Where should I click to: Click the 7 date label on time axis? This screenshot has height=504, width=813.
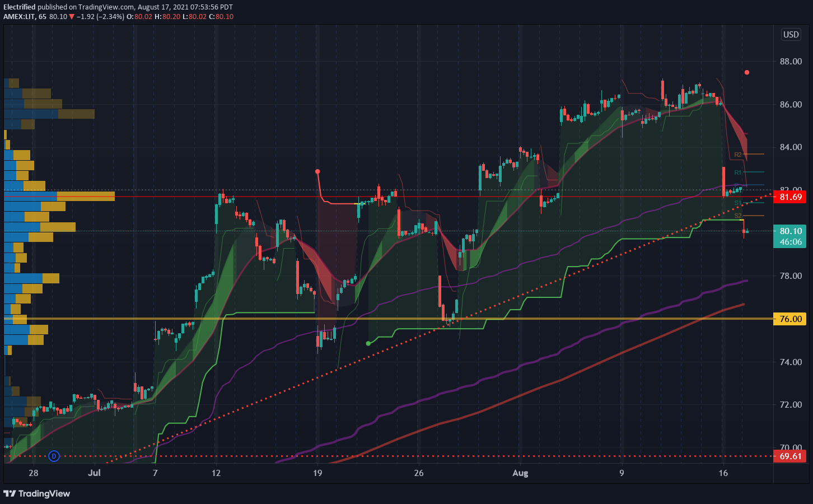coord(155,473)
